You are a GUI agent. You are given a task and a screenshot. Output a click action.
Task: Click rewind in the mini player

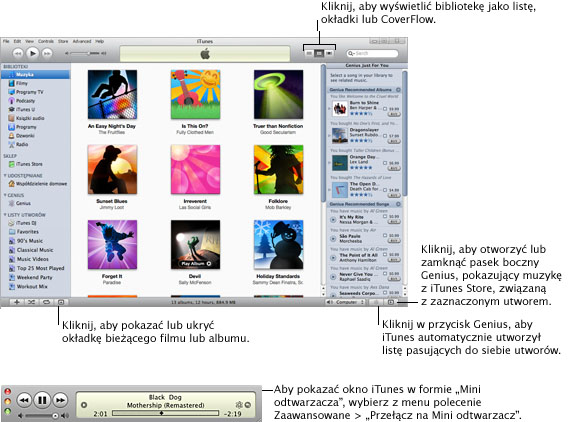[24, 400]
